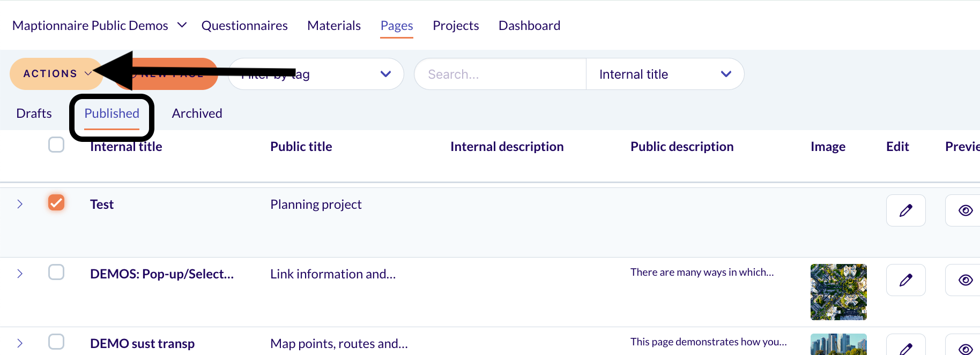Go to Materials in the top navigation
The image size is (980, 355).
(x=334, y=25)
